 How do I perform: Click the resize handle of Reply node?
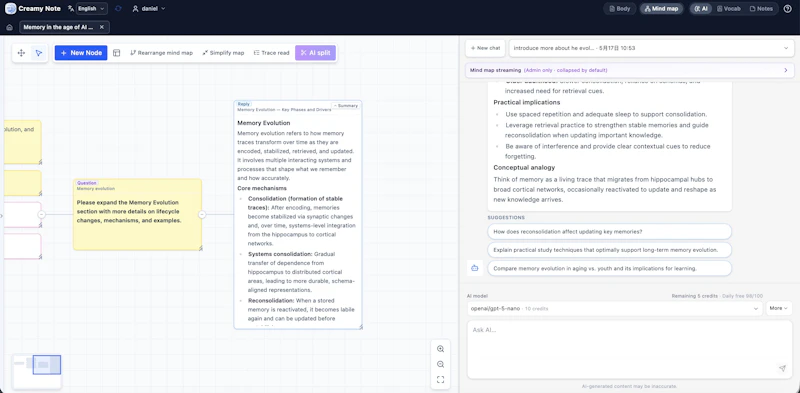point(361,327)
